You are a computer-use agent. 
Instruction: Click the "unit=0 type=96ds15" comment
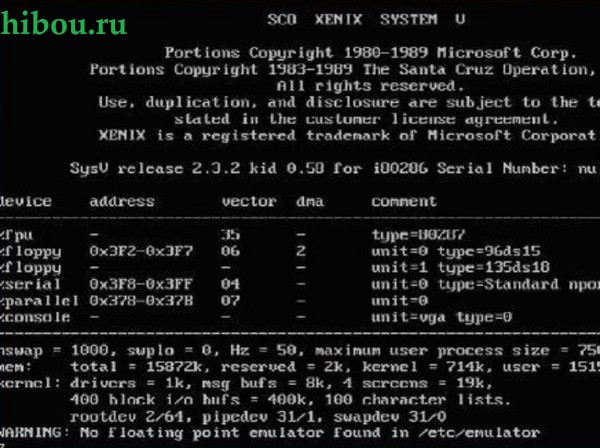(456, 251)
